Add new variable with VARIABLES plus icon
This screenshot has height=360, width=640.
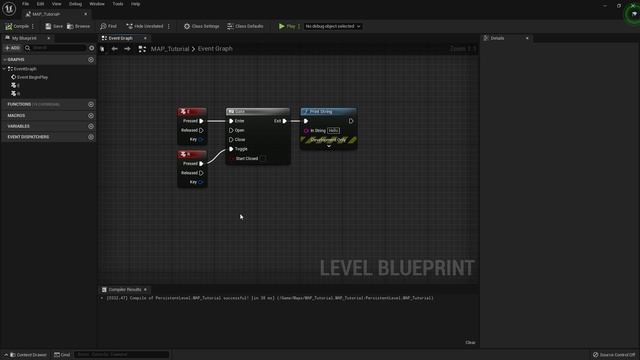coord(91,127)
